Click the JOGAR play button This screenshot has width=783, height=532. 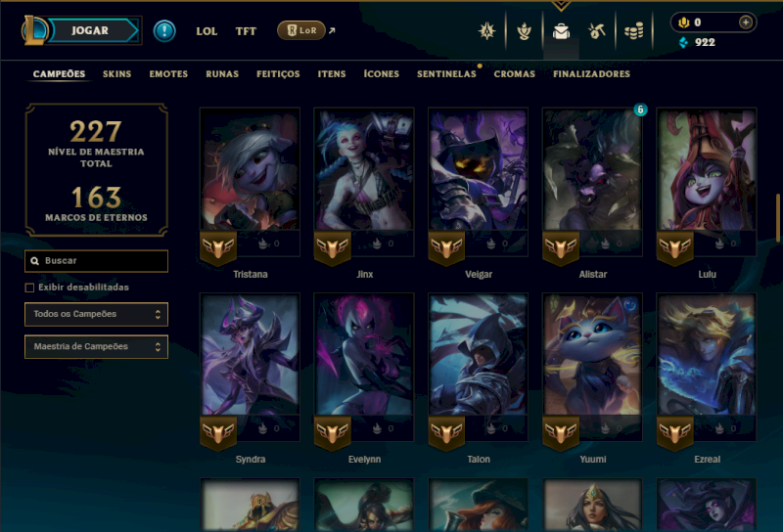(x=90, y=30)
